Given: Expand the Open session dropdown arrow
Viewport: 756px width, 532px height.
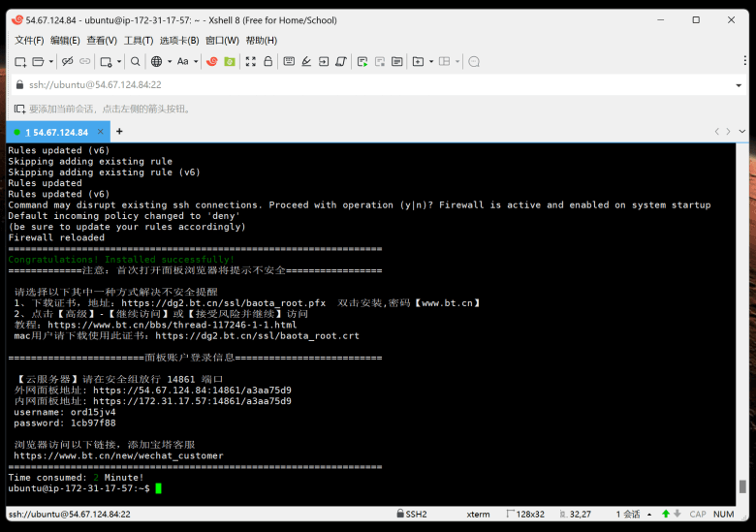Looking at the screenshot, I should 50,62.
